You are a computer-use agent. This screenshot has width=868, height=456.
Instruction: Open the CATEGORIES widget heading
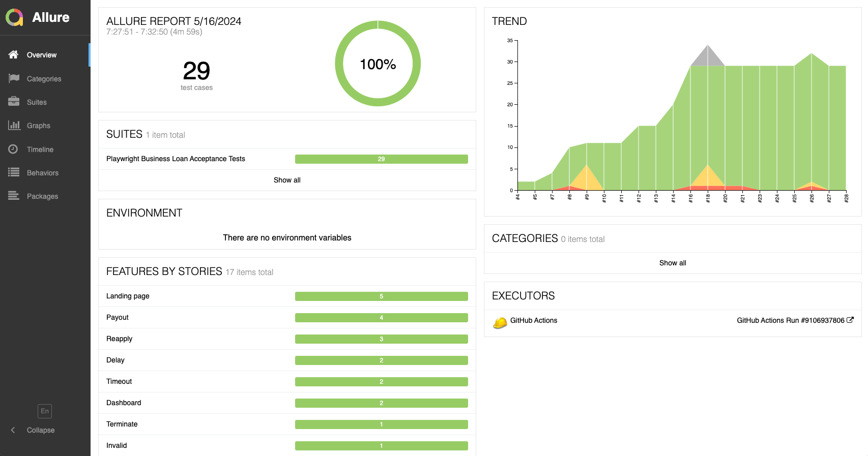click(525, 238)
